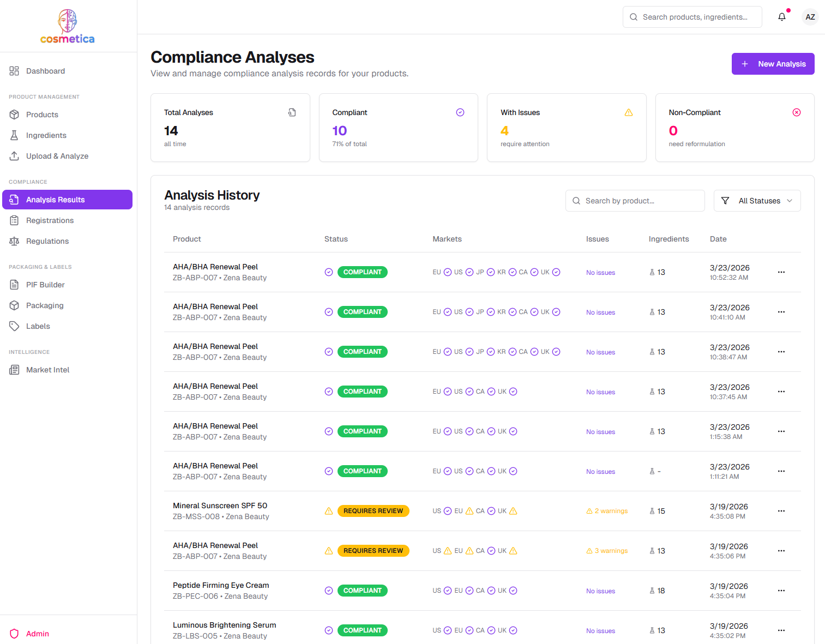Open more options for Luminous Brightening Serum
Image resolution: width=825 pixels, height=644 pixels.
point(781,630)
